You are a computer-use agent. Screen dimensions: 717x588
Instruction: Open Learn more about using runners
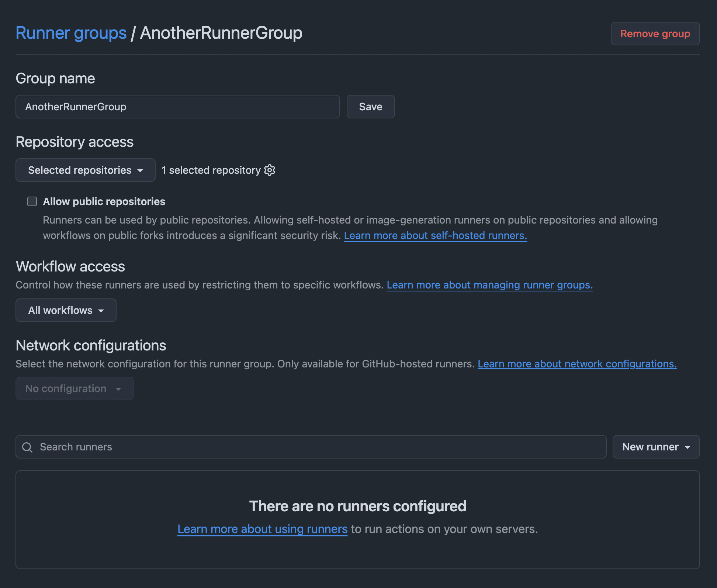(262, 529)
